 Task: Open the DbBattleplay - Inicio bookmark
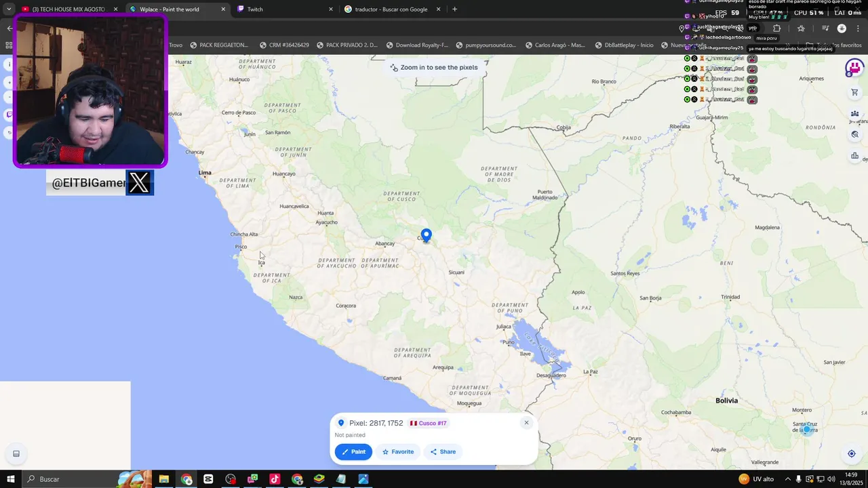pos(625,45)
